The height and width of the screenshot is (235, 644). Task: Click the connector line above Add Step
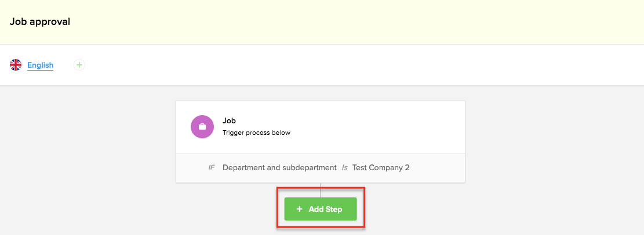click(321, 190)
